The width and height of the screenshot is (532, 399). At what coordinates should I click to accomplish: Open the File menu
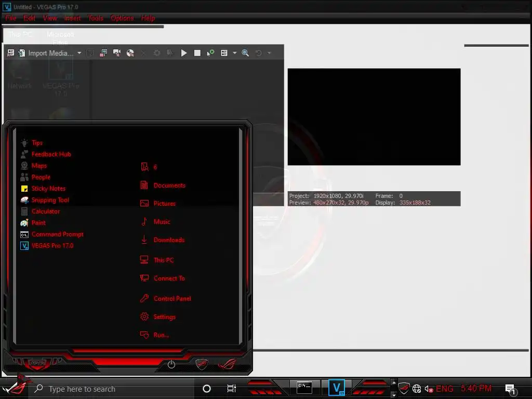[11, 18]
